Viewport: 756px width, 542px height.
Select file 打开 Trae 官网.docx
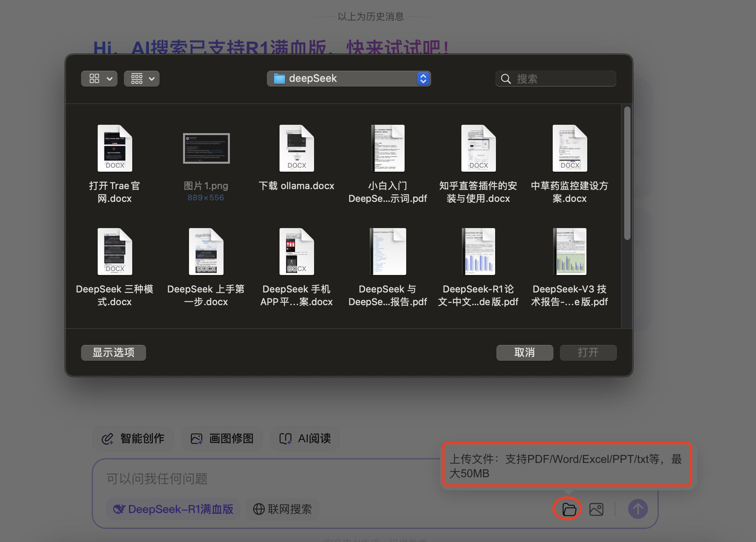pyautogui.click(x=115, y=164)
